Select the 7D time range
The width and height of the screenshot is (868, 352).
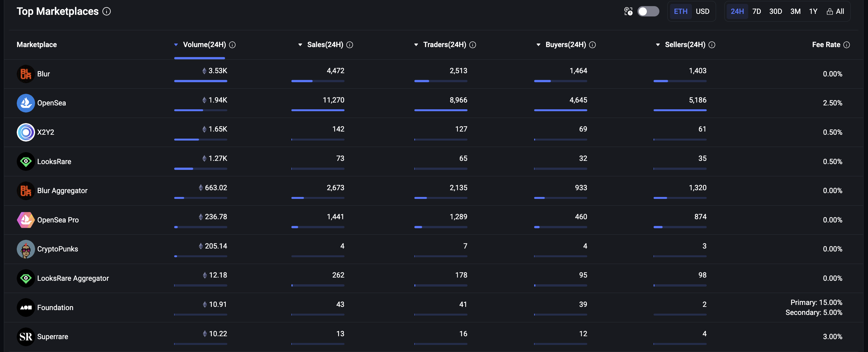coord(757,12)
